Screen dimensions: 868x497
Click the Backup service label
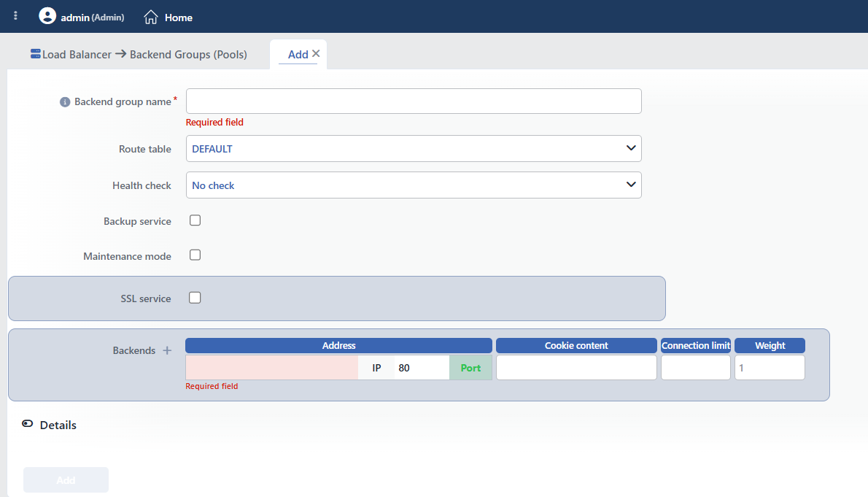point(137,221)
